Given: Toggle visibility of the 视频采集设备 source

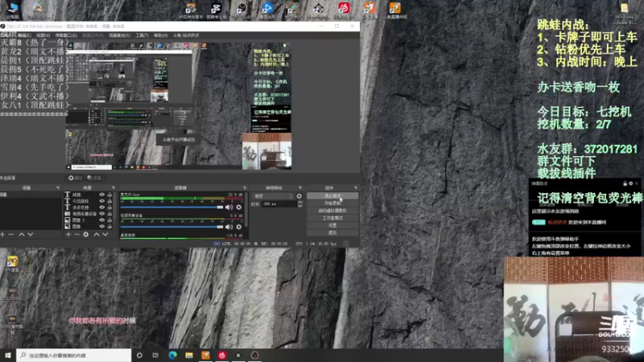Looking at the screenshot, I should pos(102,214).
